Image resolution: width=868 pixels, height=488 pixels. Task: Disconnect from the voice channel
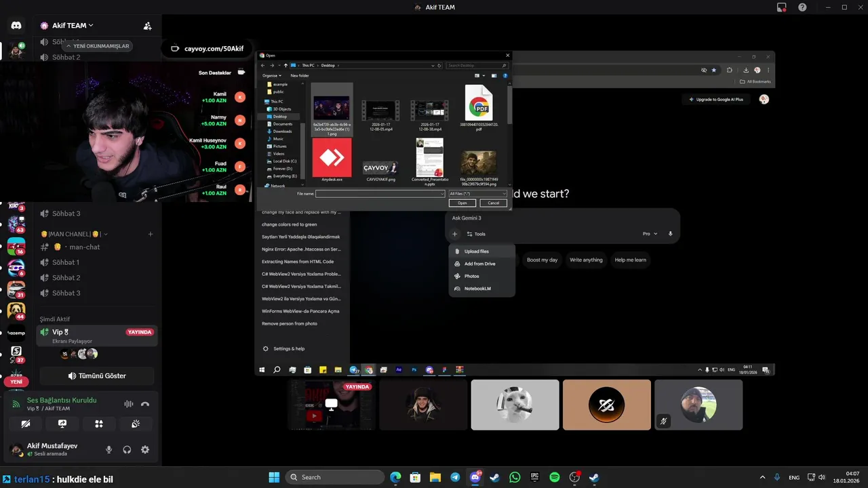point(144,404)
